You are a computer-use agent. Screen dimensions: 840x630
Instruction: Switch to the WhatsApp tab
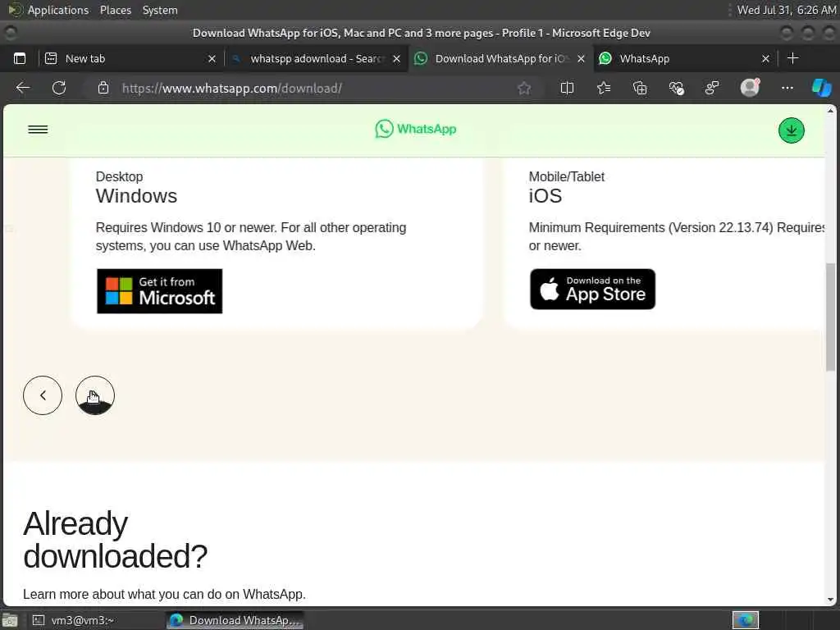point(686,58)
